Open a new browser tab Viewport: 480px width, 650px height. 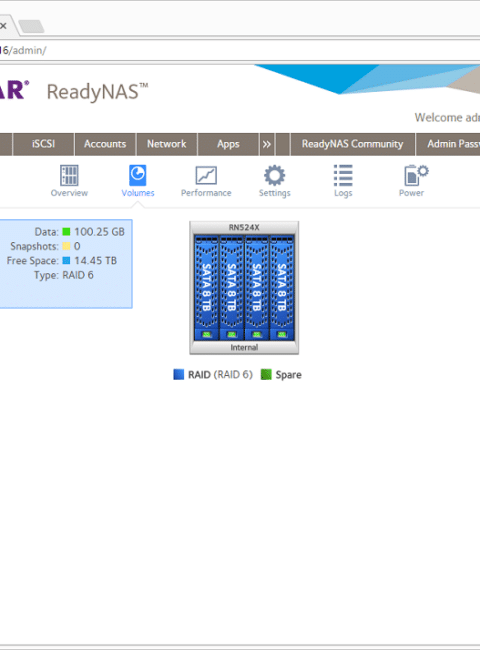31,26
